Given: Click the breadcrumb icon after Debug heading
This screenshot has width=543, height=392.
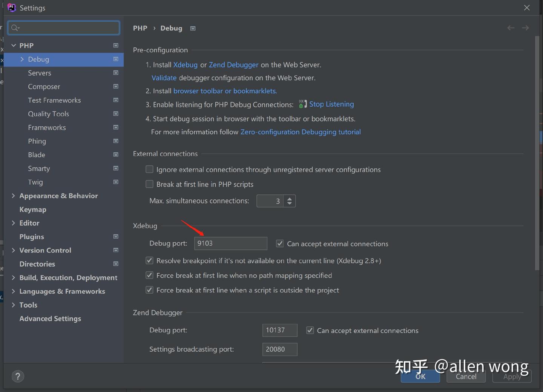Looking at the screenshot, I should pyautogui.click(x=192, y=28).
